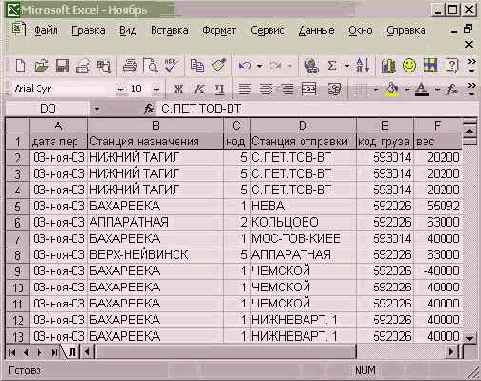The height and width of the screenshot is (381, 481).
Task: Open the Chart Wizard icon
Action: point(388,65)
